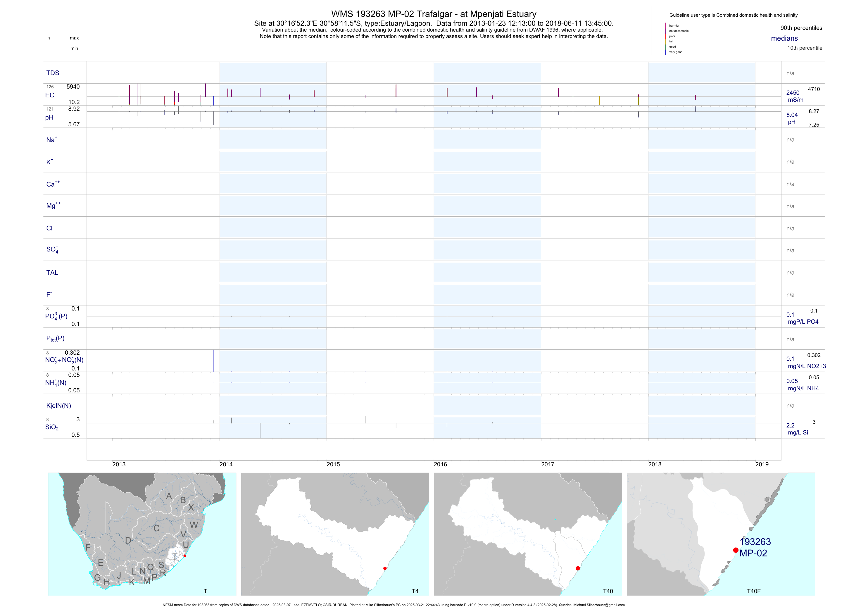The height and width of the screenshot is (614, 868).
Task: Click the letter D region on national map
Action: tap(128, 541)
